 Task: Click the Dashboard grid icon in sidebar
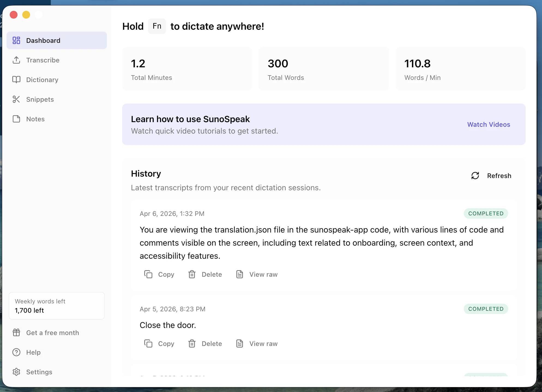coord(16,40)
